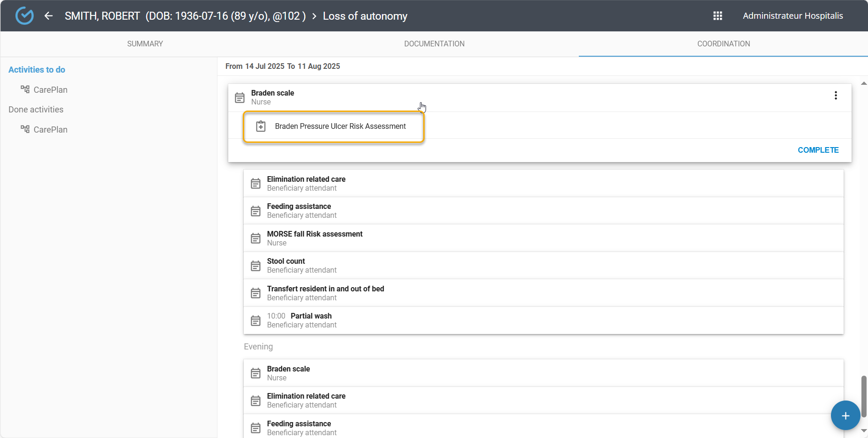Select CarePlan under Done activities
This screenshot has height=438, width=868.
50,130
